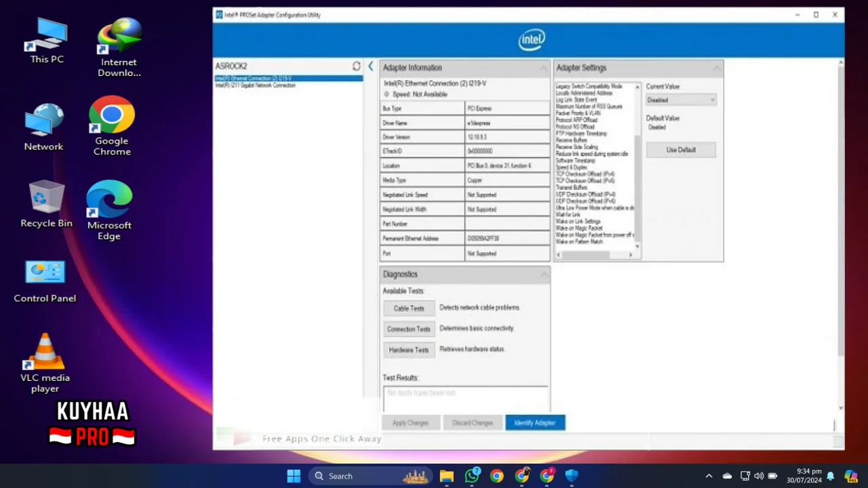Select Locally Administered Address setting
The image size is (868, 488).
click(585, 93)
